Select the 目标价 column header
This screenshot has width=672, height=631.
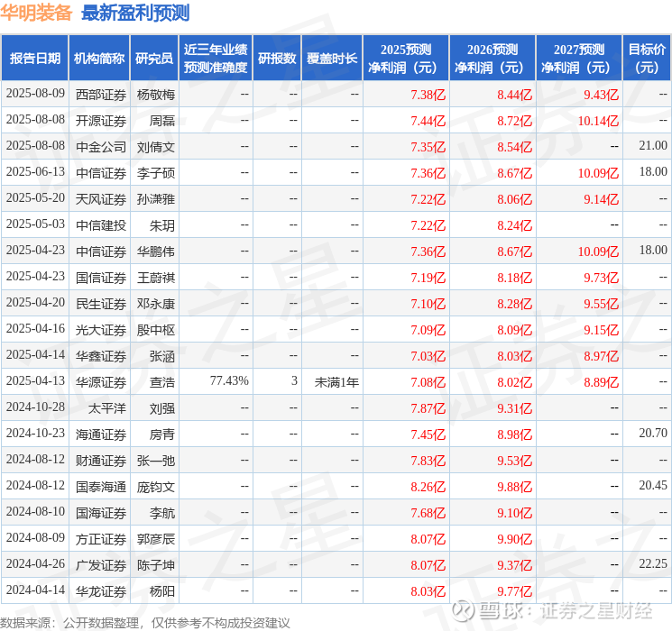(x=646, y=59)
